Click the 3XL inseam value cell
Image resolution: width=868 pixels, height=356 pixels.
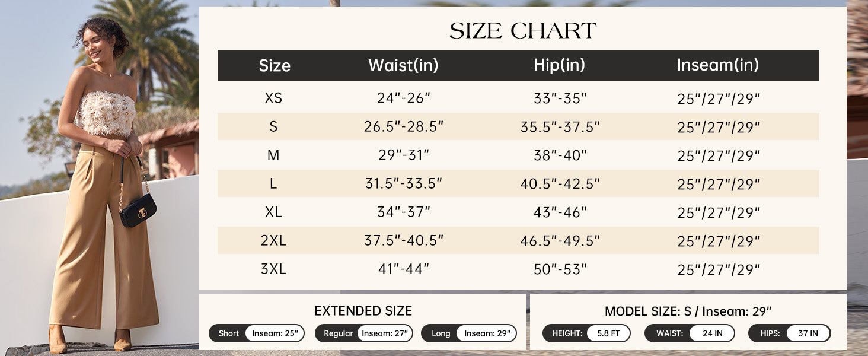pyautogui.click(x=719, y=270)
